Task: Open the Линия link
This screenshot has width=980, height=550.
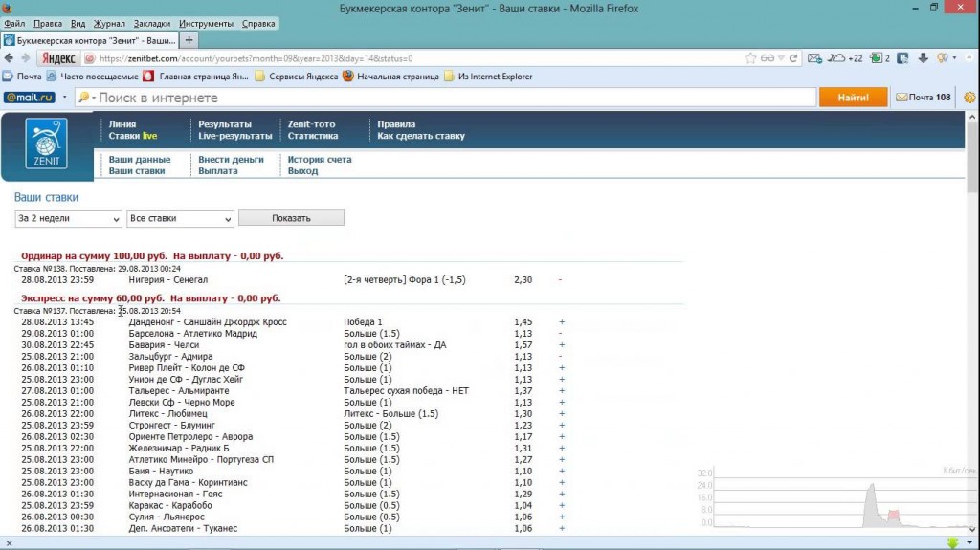Action: tap(122, 124)
